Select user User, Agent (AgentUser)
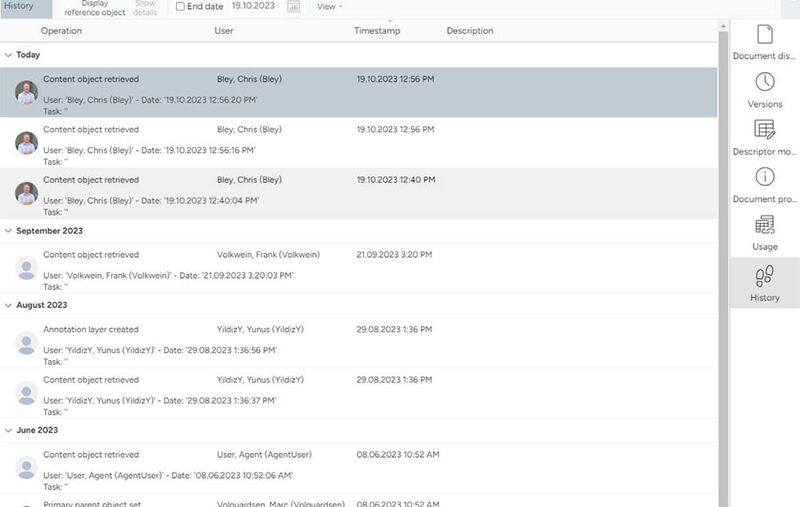800x507 pixels. [264, 454]
